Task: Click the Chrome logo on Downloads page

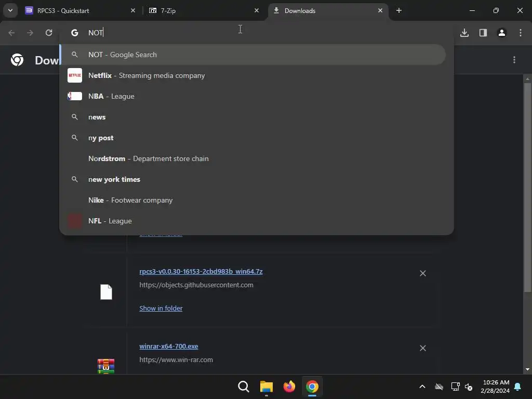Action: (x=17, y=60)
